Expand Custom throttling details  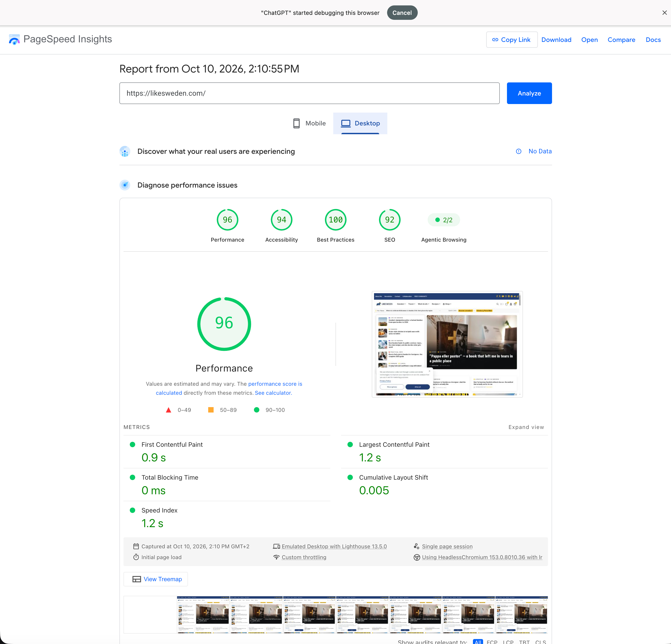click(304, 557)
